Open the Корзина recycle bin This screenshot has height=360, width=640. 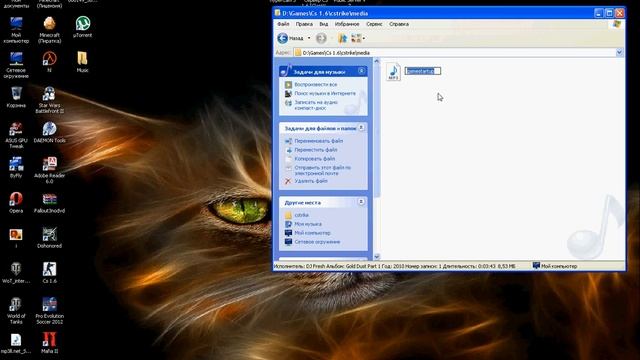coord(16,97)
